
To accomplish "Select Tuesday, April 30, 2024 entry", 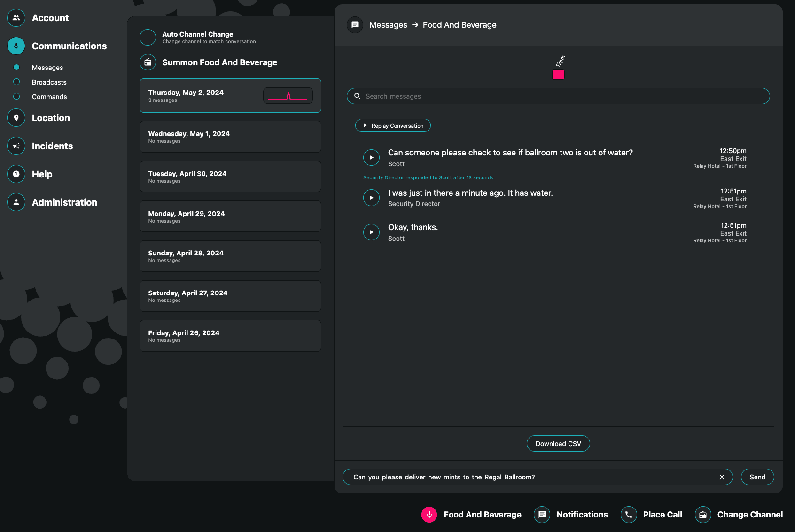I will [230, 177].
